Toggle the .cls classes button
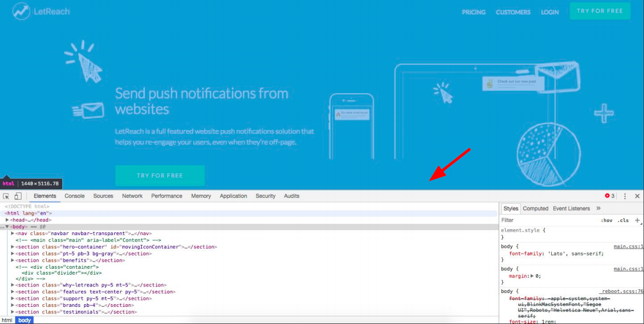 (x=623, y=220)
